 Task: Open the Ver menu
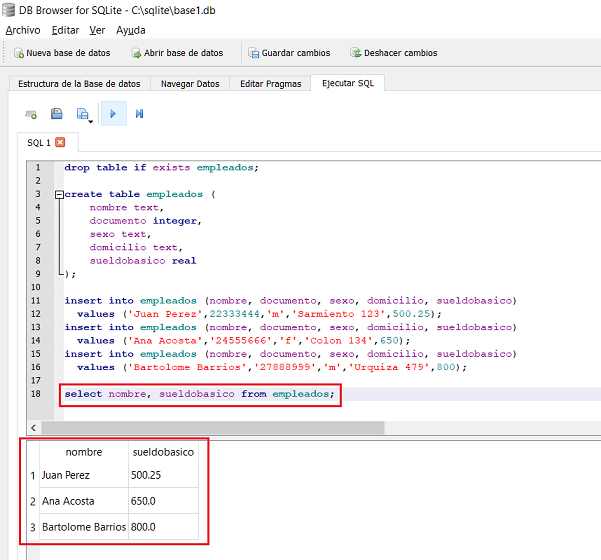point(97,30)
